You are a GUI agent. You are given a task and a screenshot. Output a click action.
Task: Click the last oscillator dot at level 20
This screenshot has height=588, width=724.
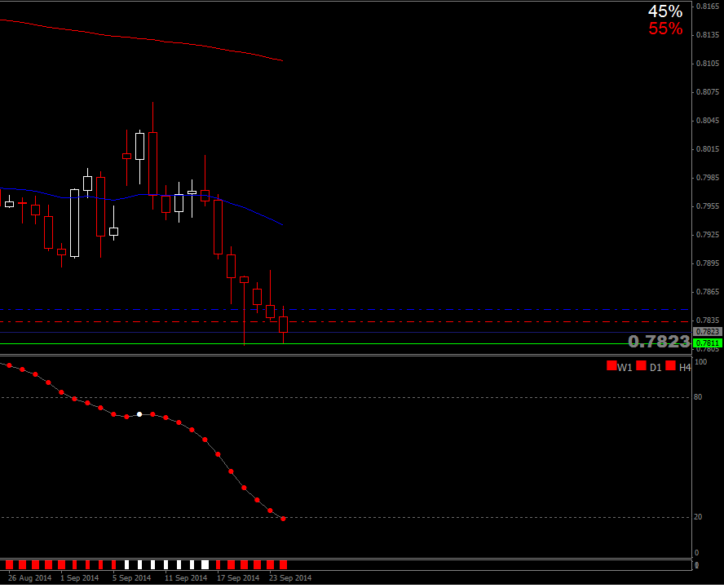point(283,519)
